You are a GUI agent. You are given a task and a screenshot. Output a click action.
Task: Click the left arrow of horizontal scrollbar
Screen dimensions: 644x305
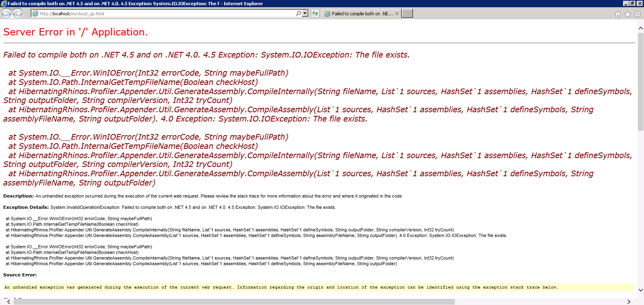click(x=8, y=302)
